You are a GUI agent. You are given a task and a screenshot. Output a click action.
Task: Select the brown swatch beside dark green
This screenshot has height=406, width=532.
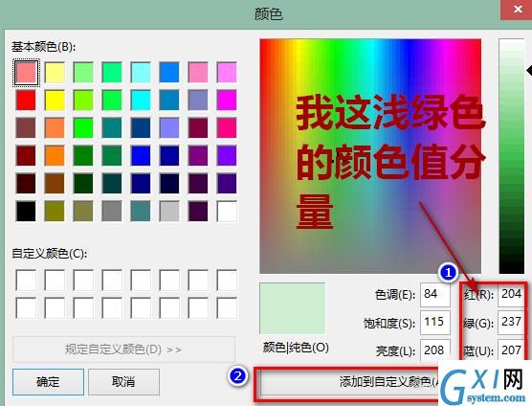pos(55,183)
